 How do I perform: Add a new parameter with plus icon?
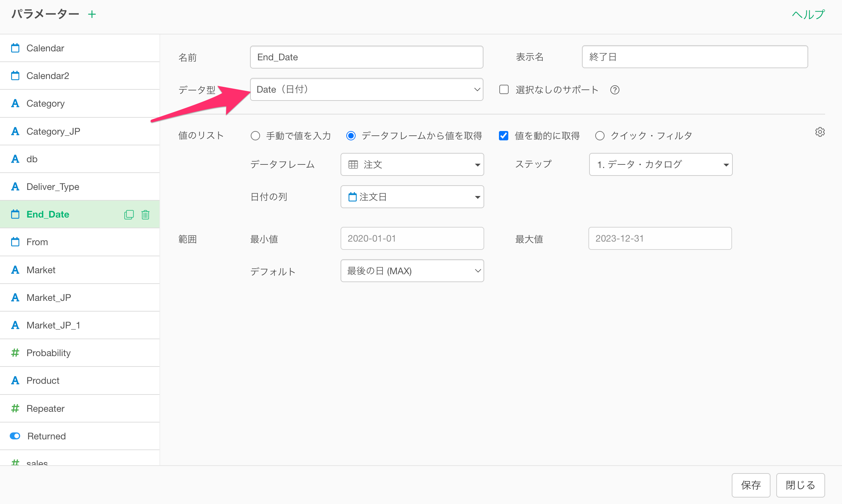pos(92,14)
